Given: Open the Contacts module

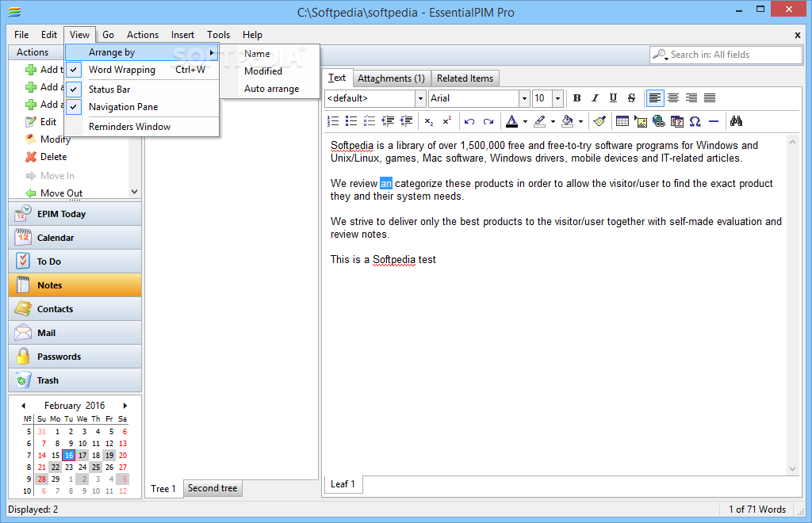Looking at the screenshot, I should tap(75, 309).
